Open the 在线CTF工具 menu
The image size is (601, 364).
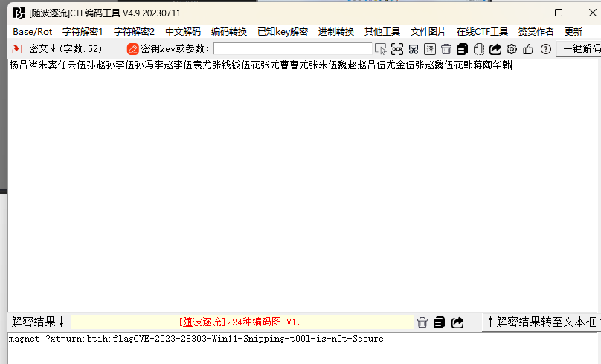pos(482,32)
